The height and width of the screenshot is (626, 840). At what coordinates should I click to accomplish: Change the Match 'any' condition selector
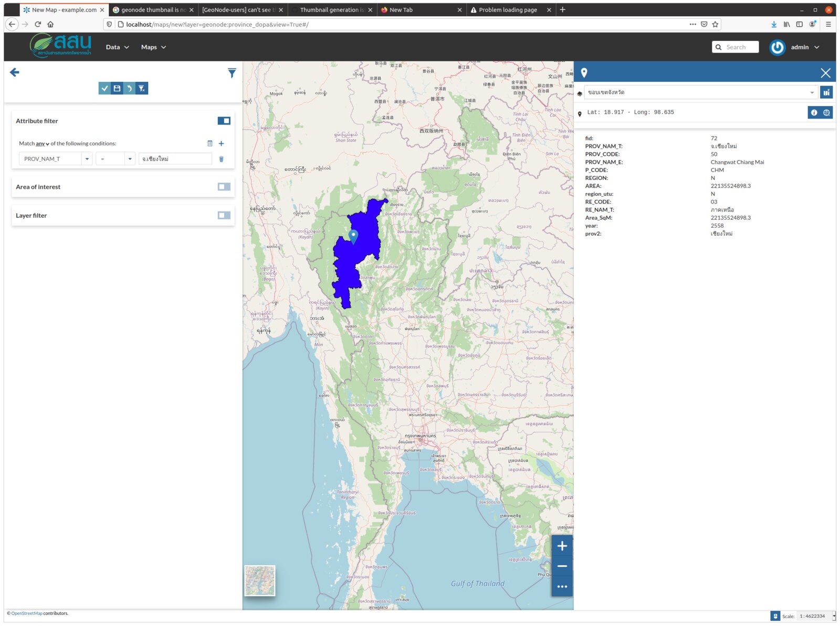pos(43,144)
